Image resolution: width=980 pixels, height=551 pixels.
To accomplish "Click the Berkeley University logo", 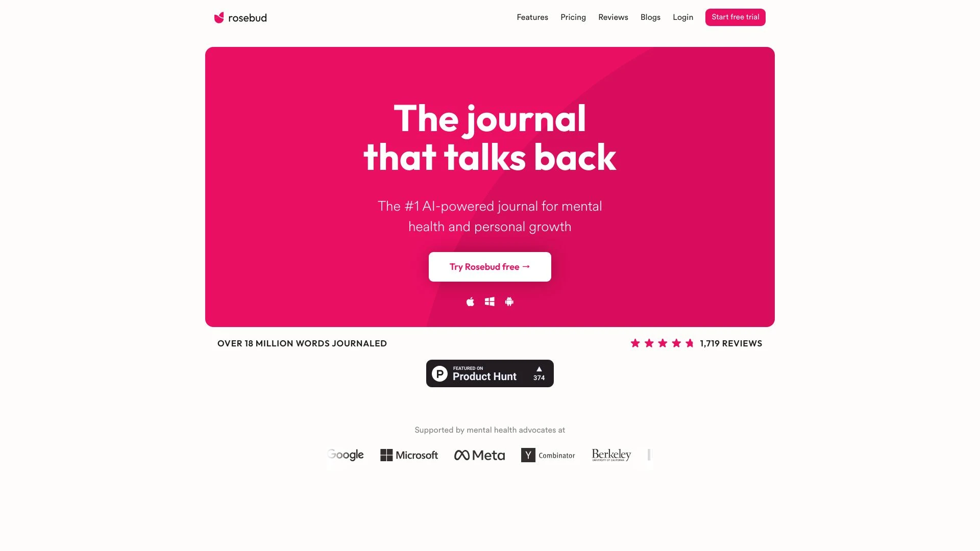I will 611,455.
